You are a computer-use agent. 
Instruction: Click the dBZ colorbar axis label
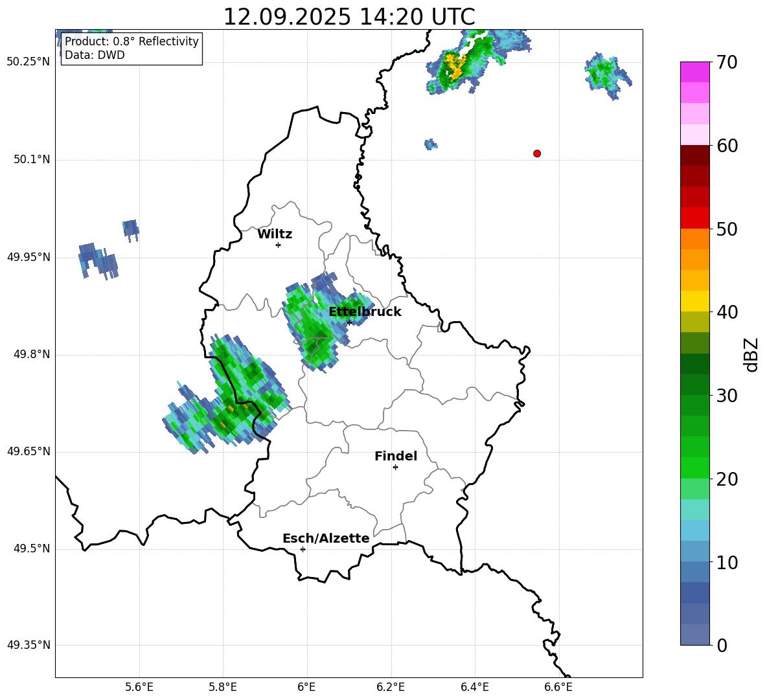[751, 354]
